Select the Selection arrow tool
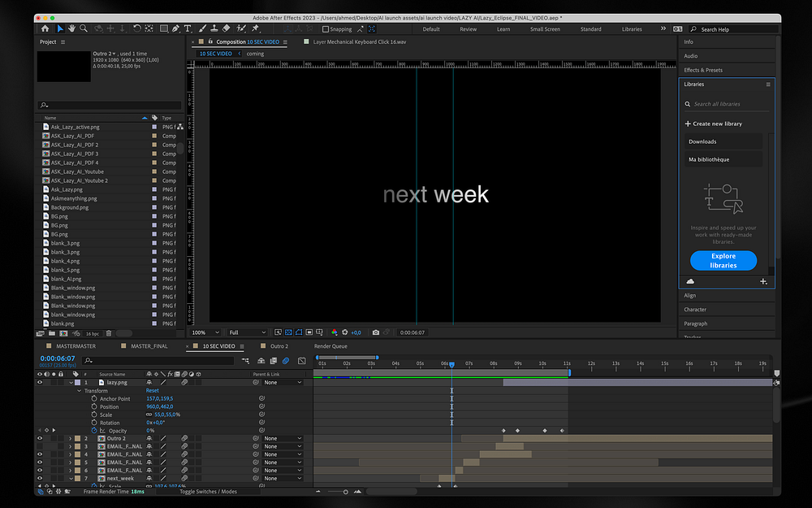The width and height of the screenshot is (812, 508). 60,29
